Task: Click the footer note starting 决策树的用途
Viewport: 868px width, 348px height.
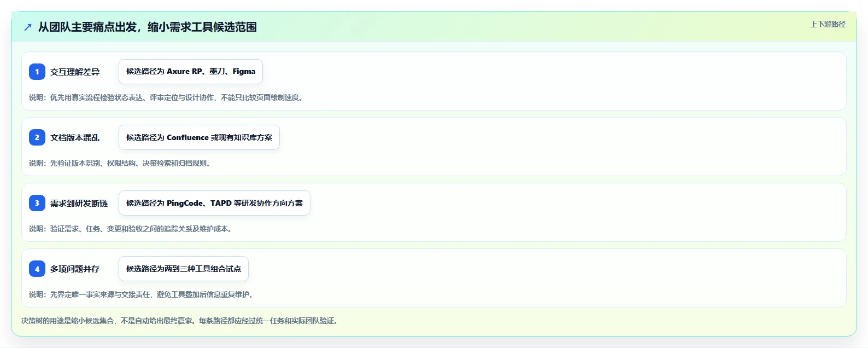Action: point(180,321)
